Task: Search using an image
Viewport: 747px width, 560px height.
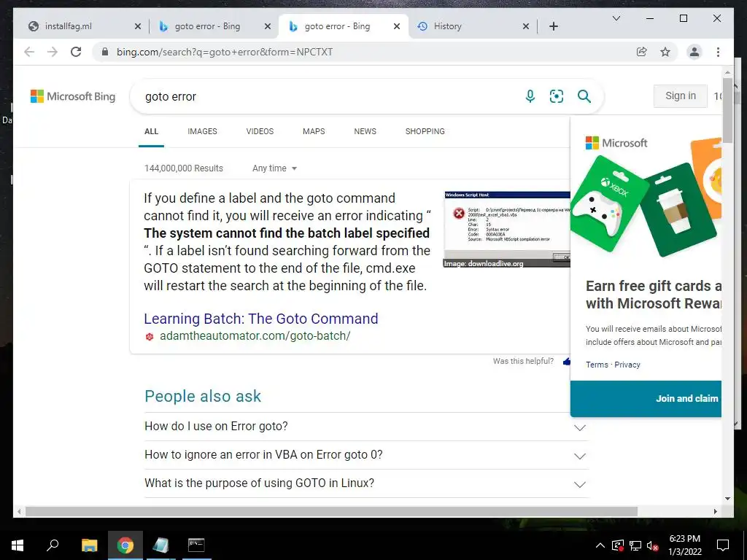Action: point(557,96)
